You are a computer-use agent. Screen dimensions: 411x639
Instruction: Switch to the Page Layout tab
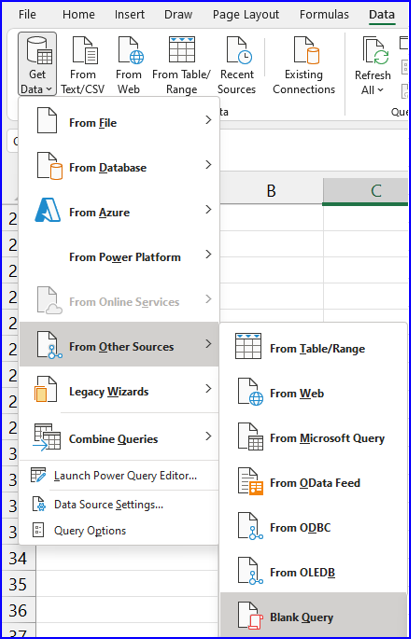pyautogui.click(x=246, y=15)
